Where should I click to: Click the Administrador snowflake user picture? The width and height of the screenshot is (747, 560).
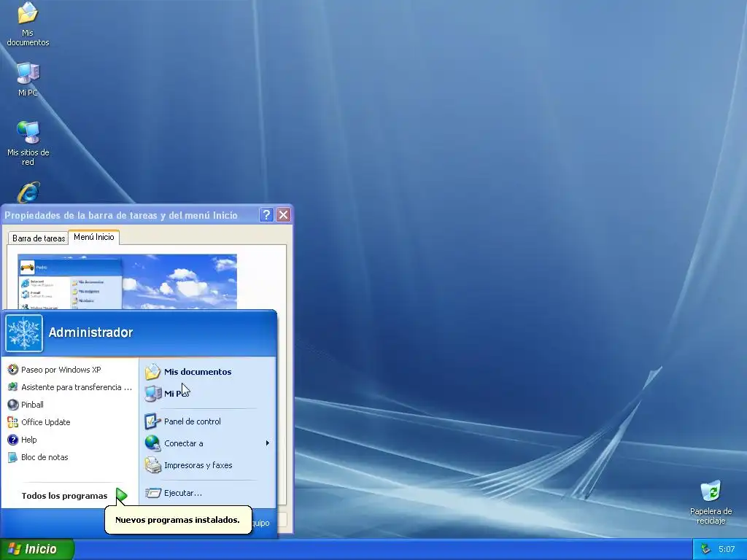24,333
